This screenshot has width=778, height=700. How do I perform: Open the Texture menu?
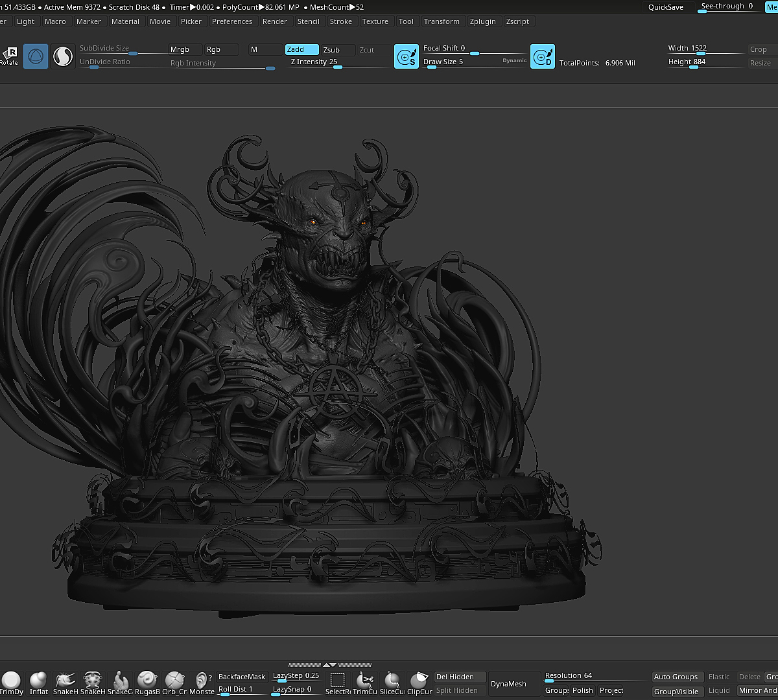[375, 21]
